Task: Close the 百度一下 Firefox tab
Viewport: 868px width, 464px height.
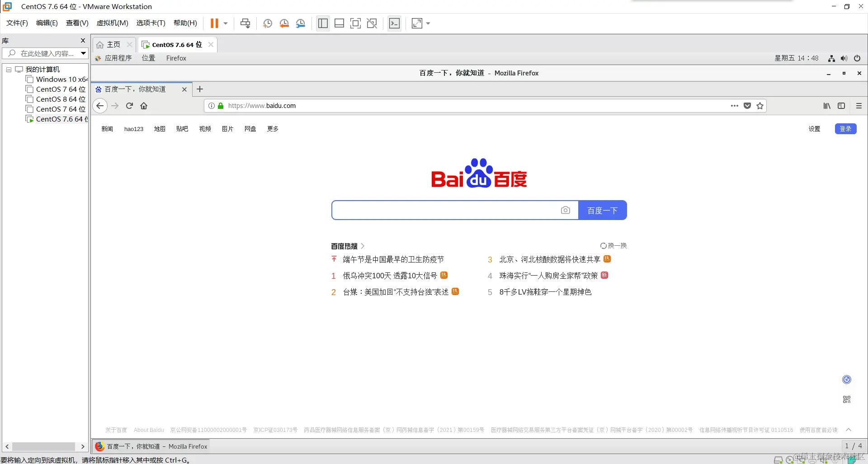Action: (184, 89)
